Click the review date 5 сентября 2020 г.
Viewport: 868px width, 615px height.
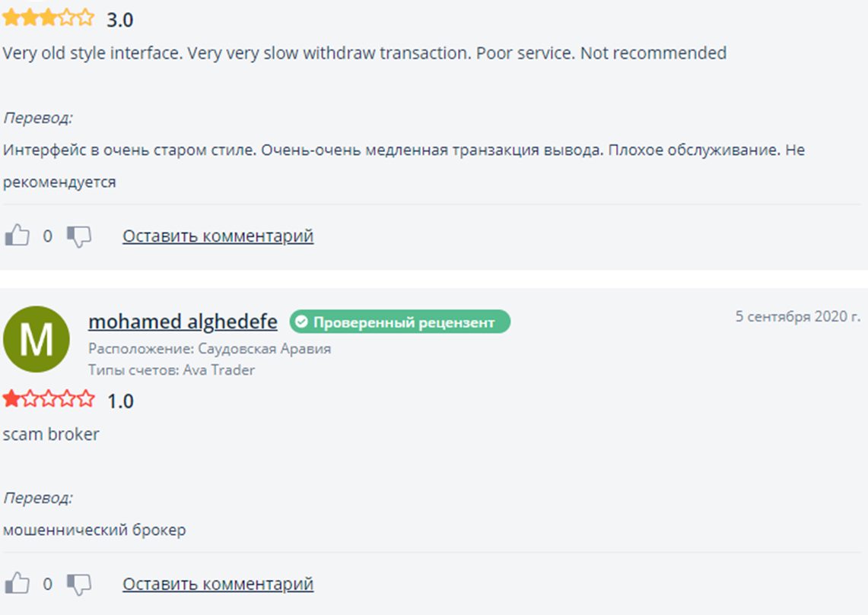(798, 316)
